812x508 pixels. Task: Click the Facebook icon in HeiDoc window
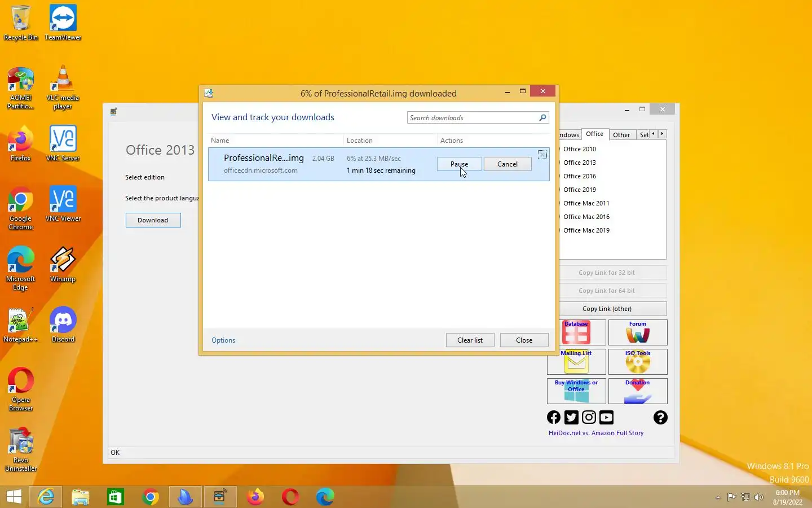click(554, 417)
